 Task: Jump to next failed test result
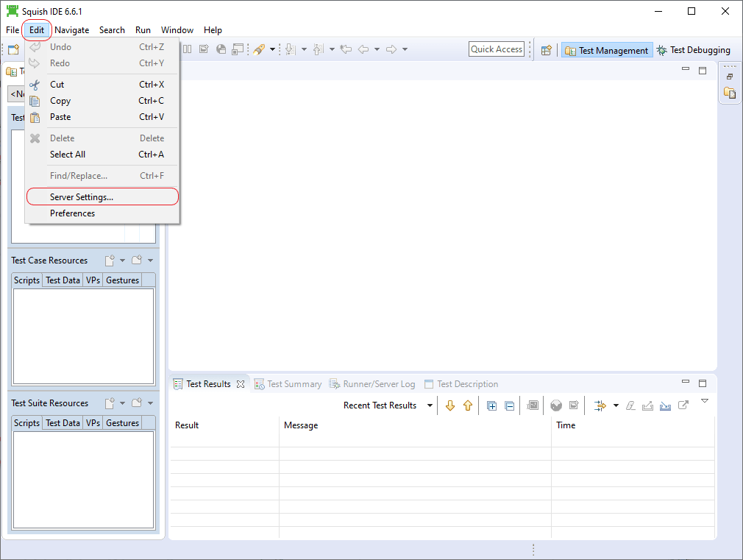(x=450, y=405)
